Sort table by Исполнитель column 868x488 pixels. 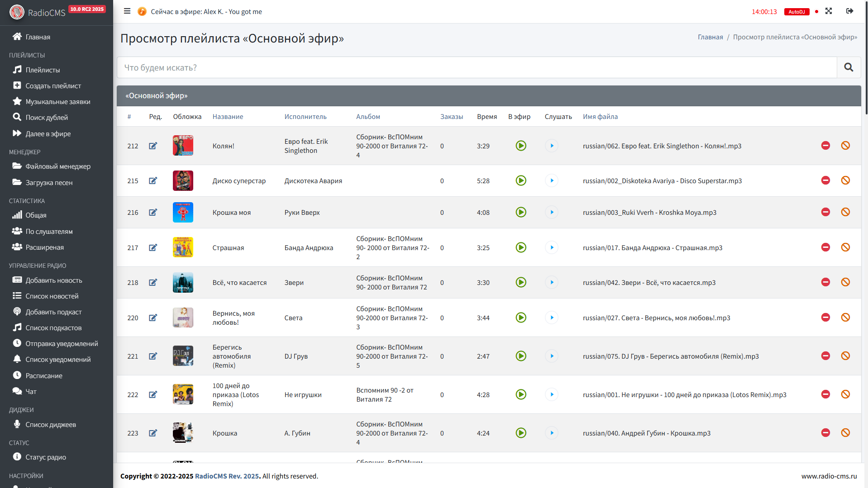click(305, 117)
